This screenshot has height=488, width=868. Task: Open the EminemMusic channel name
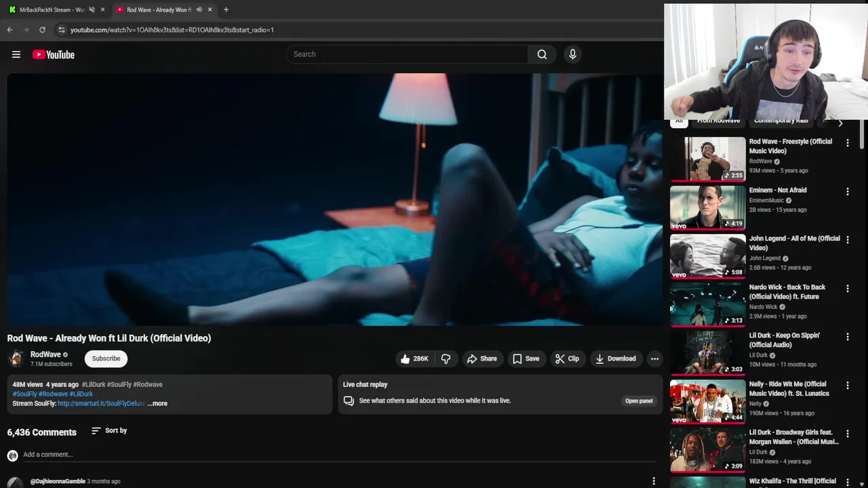pyautogui.click(x=766, y=201)
